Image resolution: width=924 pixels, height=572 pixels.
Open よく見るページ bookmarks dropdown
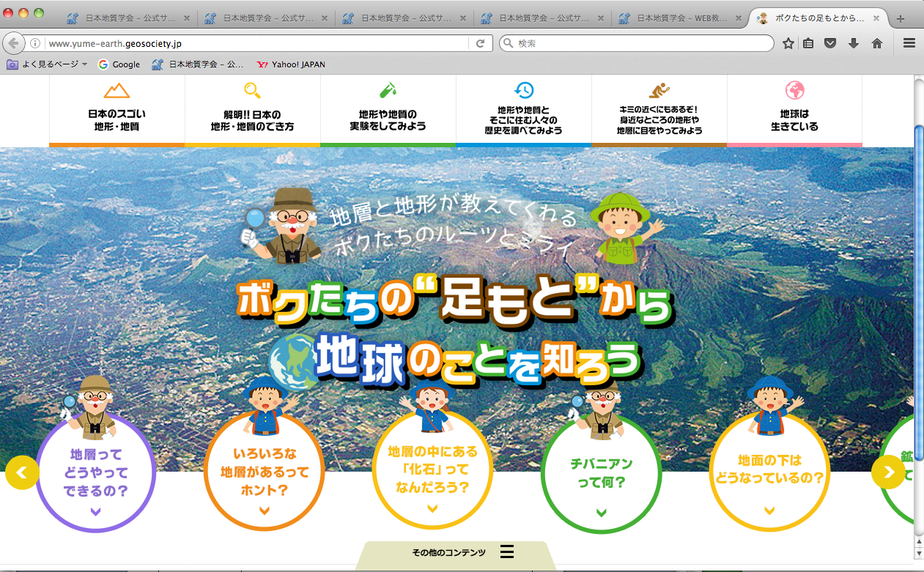(x=47, y=64)
